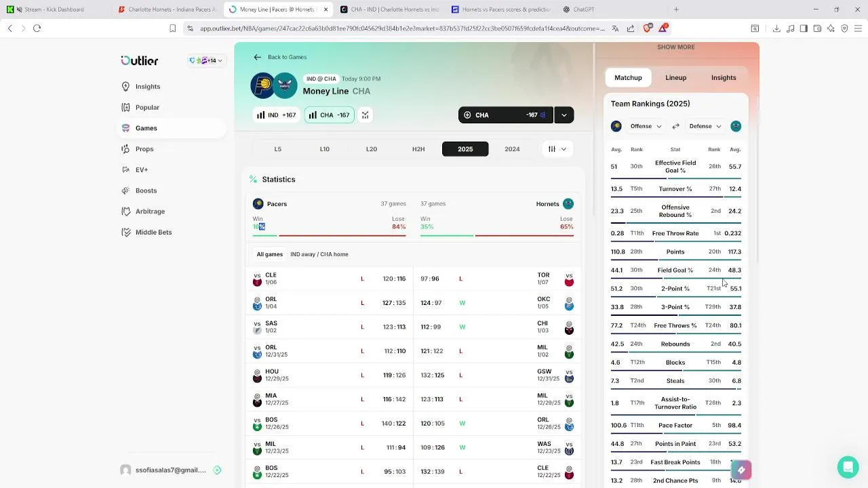The height and width of the screenshot is (488, 868).
Task: Switch to the Lineup tab
Action: [676, 78]
